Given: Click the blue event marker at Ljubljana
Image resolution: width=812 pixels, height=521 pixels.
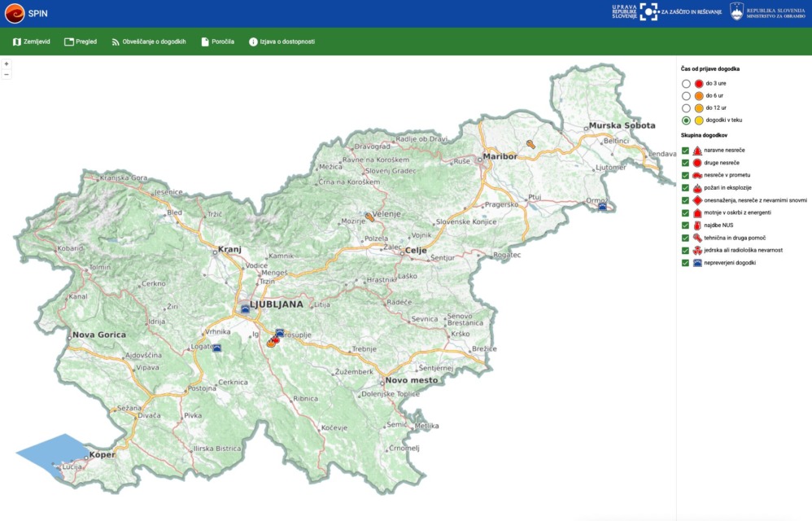Looking at the screenshot, I should click(246, 309).
